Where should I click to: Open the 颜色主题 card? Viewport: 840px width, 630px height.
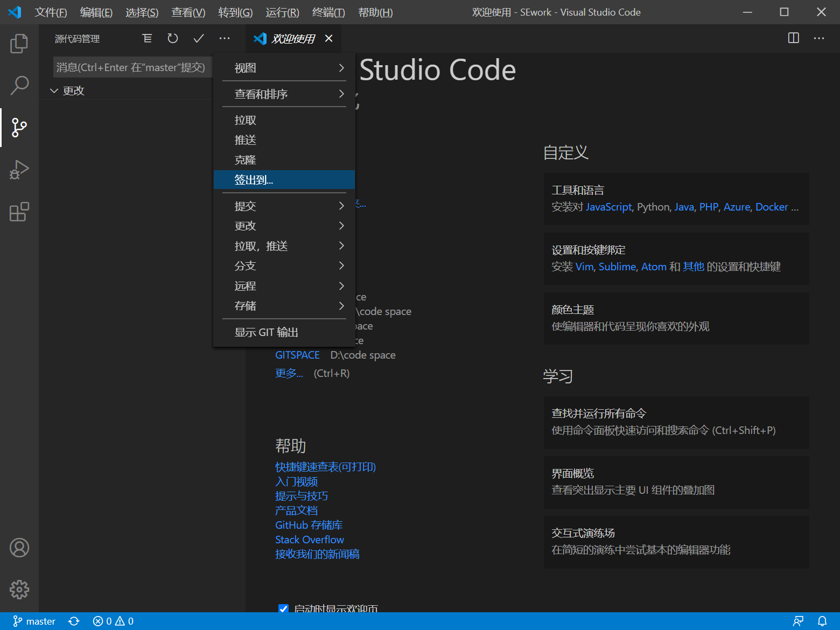(x=676, y=318)
